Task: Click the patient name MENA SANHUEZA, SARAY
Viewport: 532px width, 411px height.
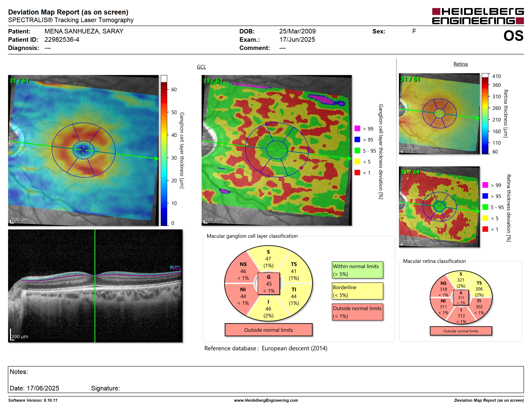Action: (84, 31)
